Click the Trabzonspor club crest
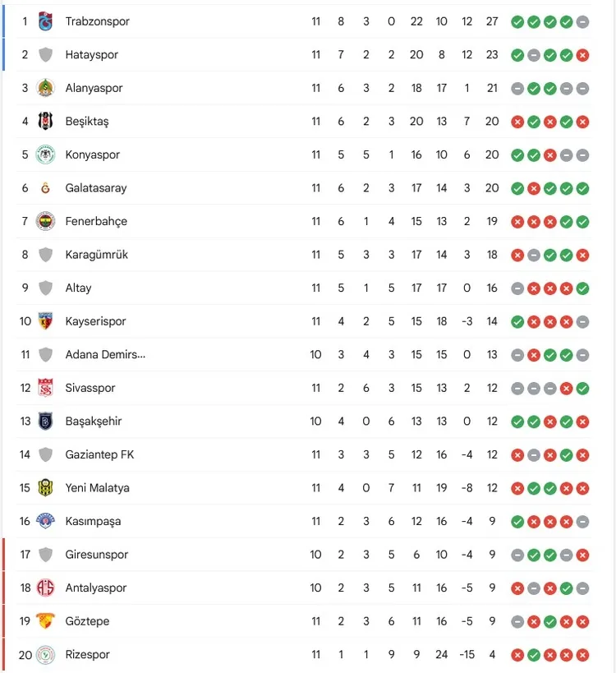Image resolution: width=616 pixels, height=673 pixels. coord(46,21)
